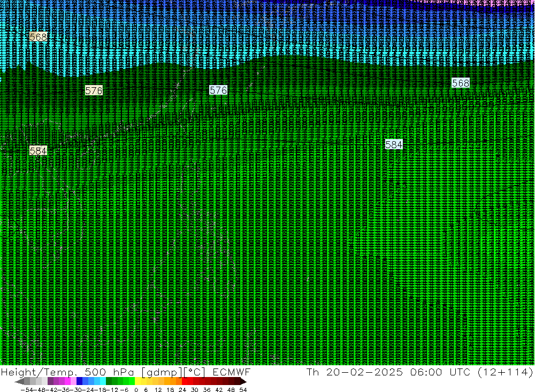Click the '06:00 UTC' time text
This screenshot has width=535, height=392.
pos(440,372)
